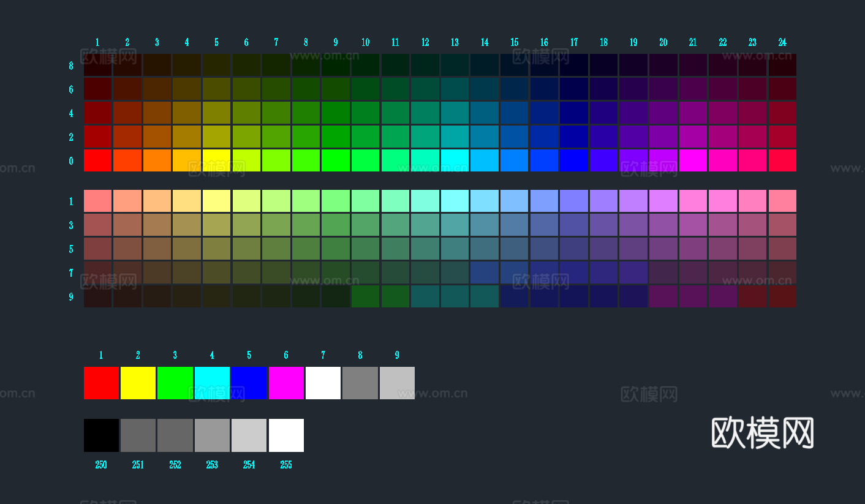Screen dimensions: 865x504
Task: Pick the muted purple swatch at column 20, row 5
Action: pyautogui.click(x=663, y=249)
